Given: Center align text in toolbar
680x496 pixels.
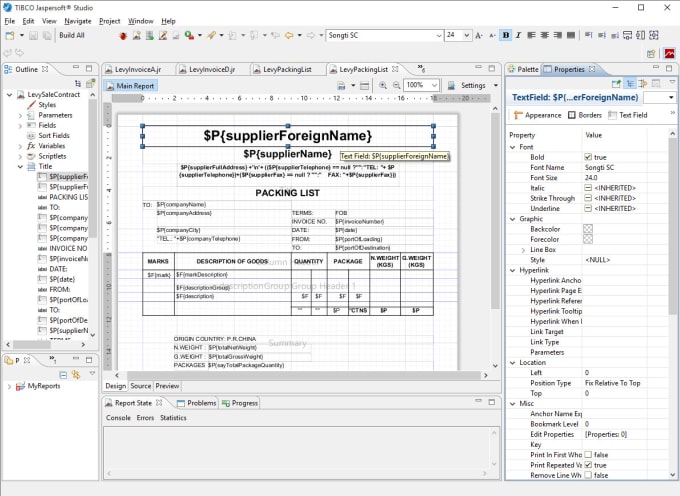Looking at the screenshot, I should click(x=545, y=35).
